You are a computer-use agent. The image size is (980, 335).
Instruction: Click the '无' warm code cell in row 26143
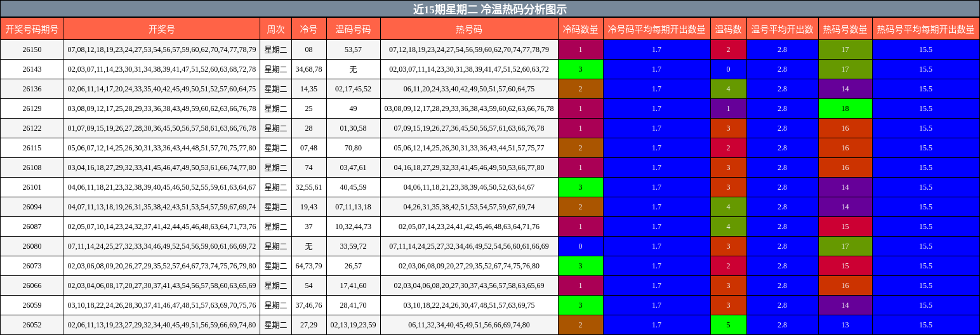pyautogui.click(x=354, y=69)
